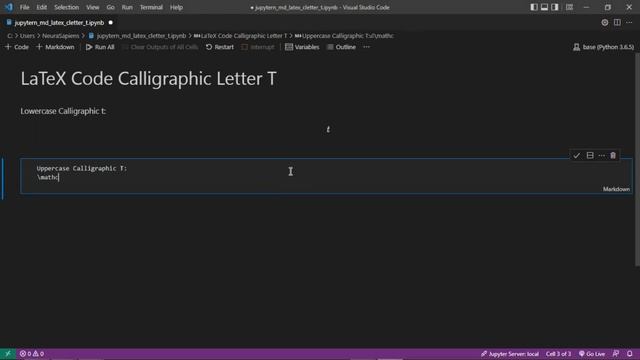Delete the current cell
Screen dimensions: 640x360
pyautogui.click(x=613, y=156)
